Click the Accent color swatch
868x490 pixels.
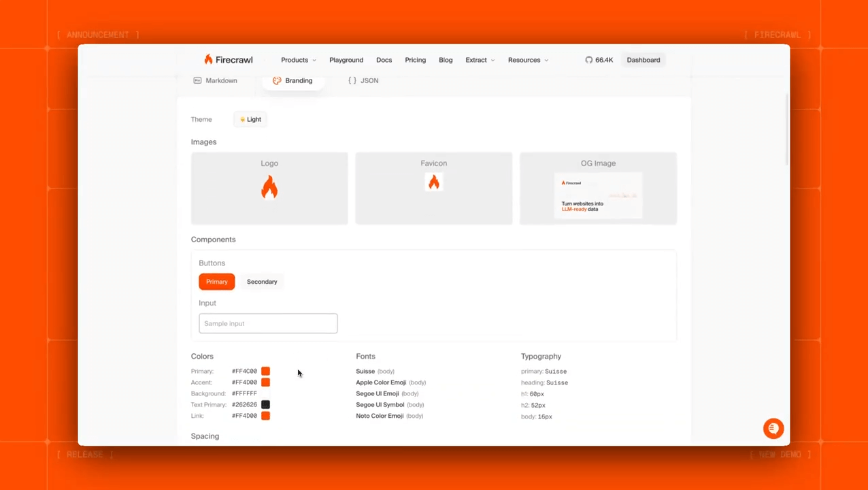265,382
